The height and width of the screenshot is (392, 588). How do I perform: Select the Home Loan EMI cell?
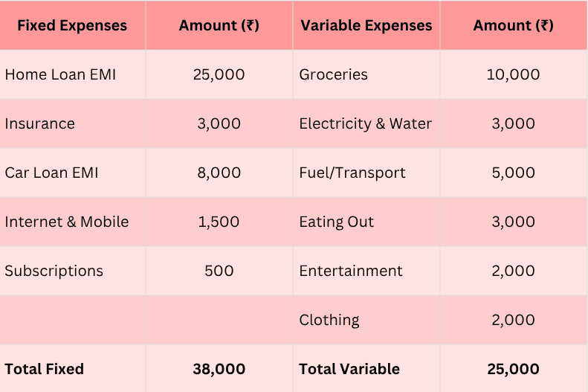60,74
